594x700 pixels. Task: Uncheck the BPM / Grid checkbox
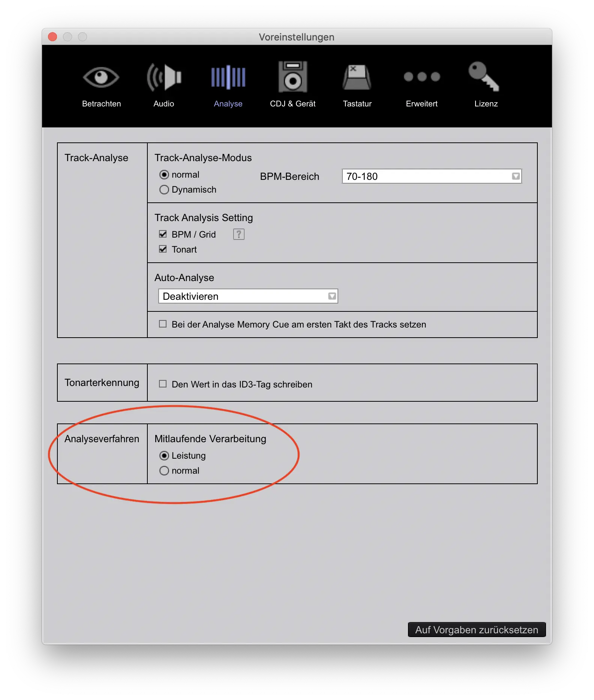click(163, 234)
